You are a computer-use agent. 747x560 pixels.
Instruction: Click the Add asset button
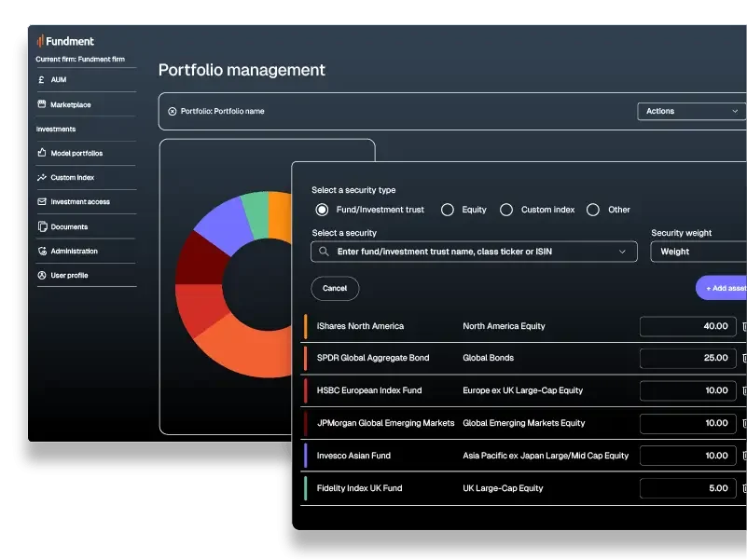pos(721,288)
